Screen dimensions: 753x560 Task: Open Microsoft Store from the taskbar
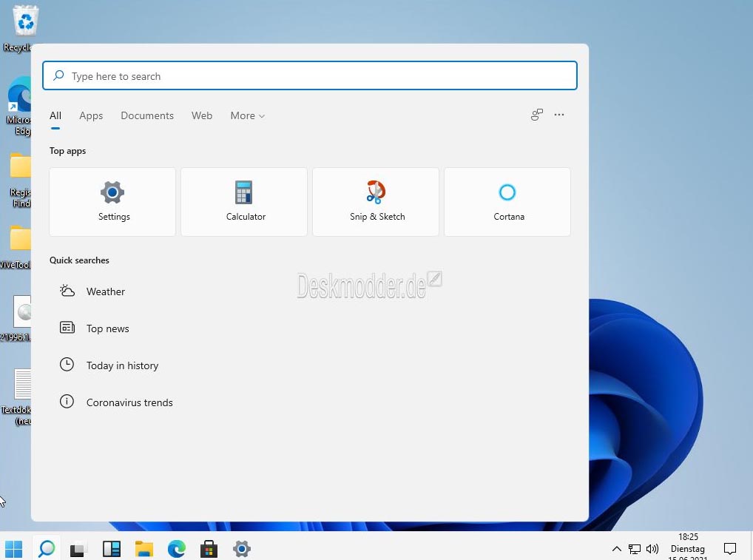(209, 548)
